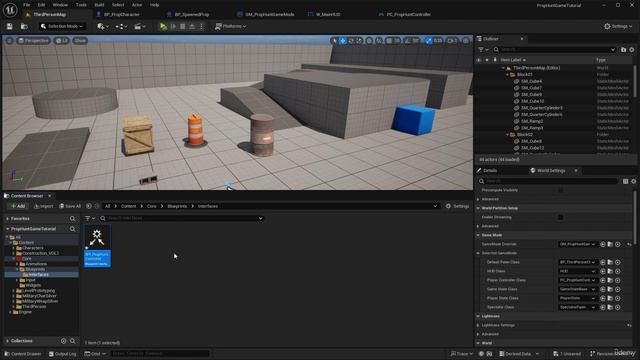Image resolution: width=640 pixels, height=360 pixels.
Task: Toggle surface snapping in the viewport
Action: 379,41
